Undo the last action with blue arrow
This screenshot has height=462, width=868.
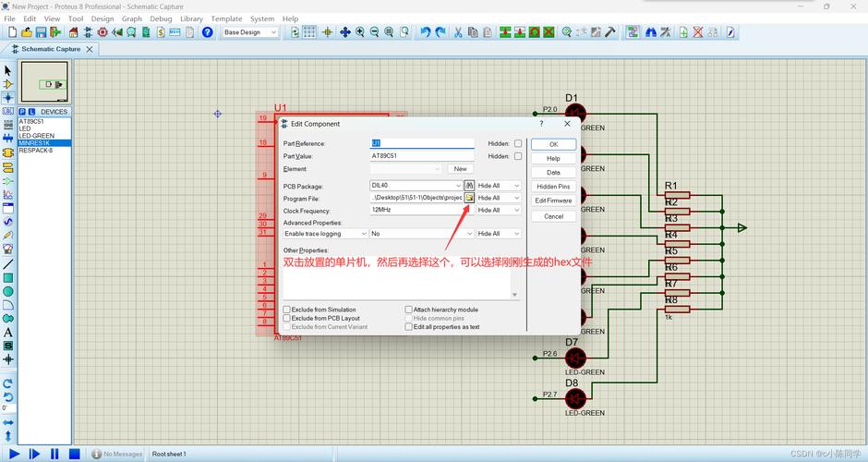coord(425,32)
